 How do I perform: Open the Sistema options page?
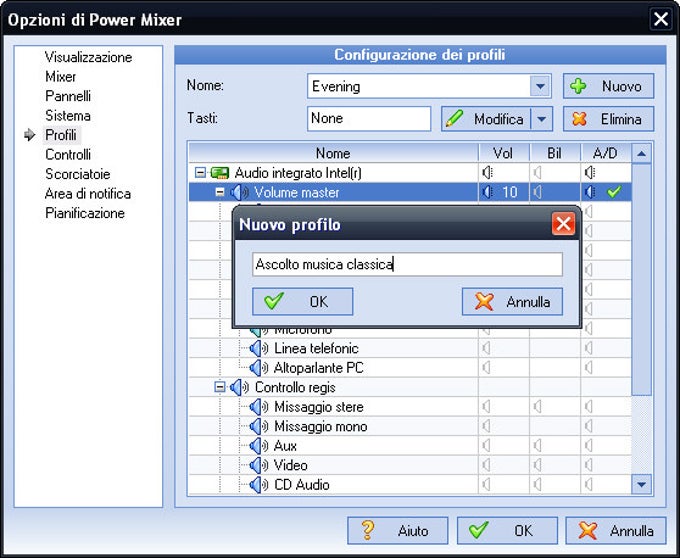click(68, 116)
